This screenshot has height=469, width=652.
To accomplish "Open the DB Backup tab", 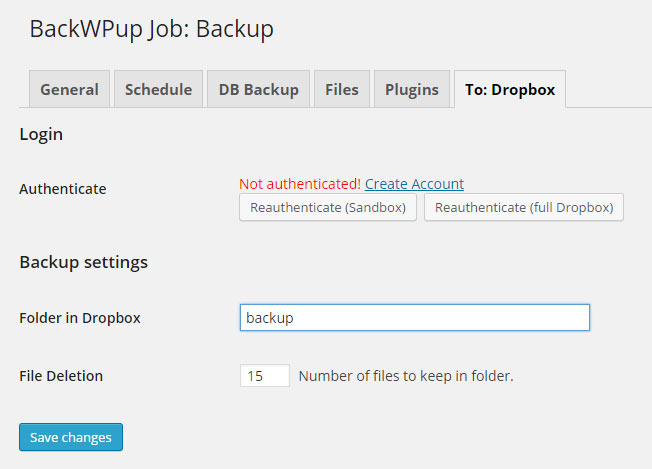I will pyautogui.click(x=258, y=89).
